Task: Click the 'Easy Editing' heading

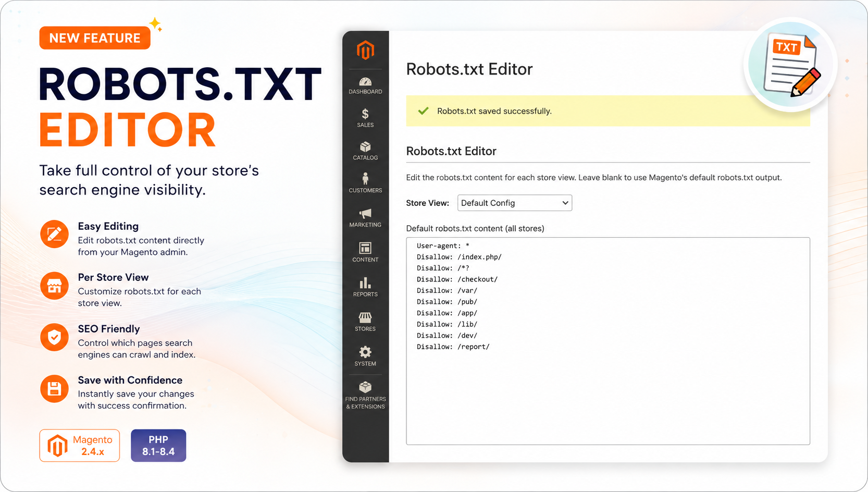Action: [108, 226]
